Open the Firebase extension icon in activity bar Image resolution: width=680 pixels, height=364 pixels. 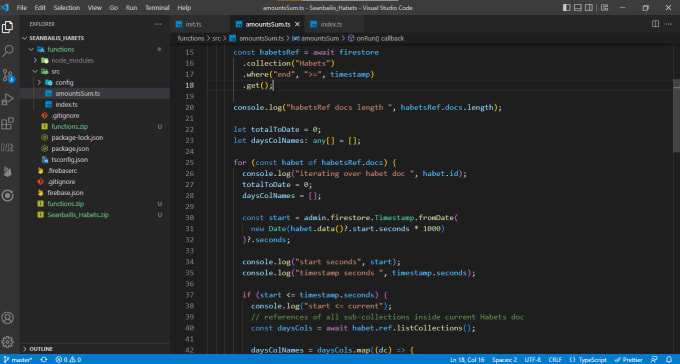(x=7, y=171)
